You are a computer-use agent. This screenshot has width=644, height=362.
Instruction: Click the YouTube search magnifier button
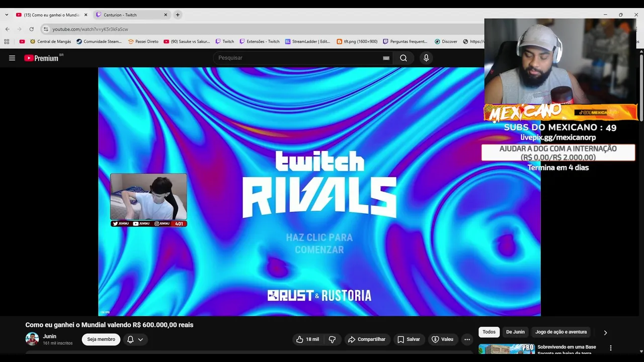point(404,58)
